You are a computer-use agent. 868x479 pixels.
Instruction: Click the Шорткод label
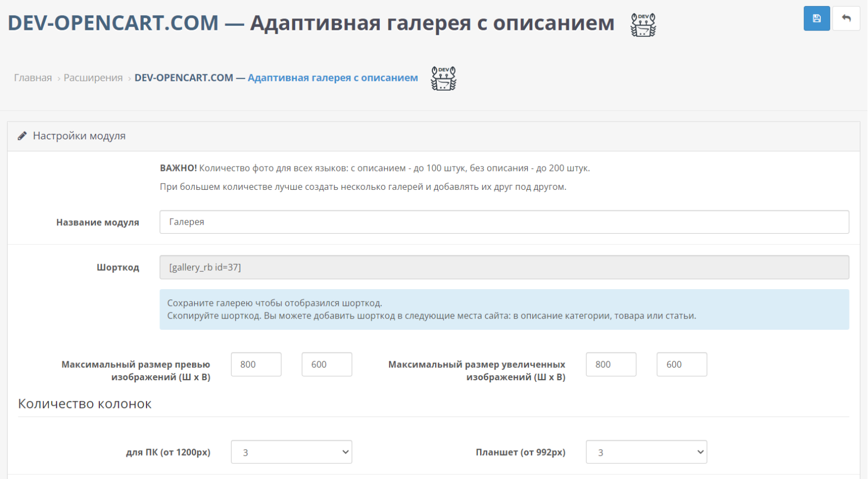[x=118, y=267]
